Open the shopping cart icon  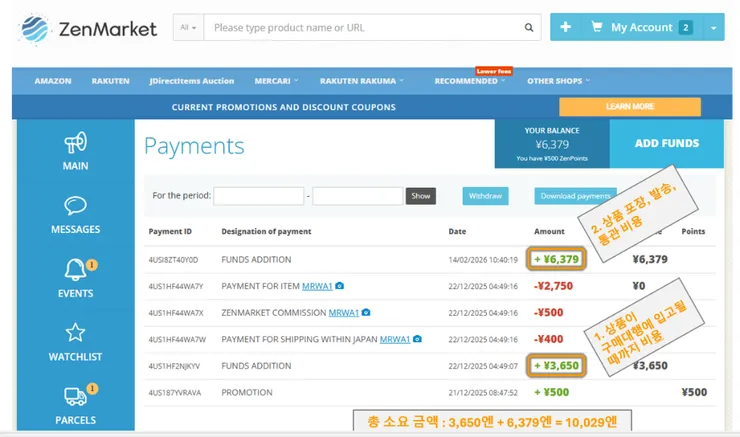pos(597,26)
